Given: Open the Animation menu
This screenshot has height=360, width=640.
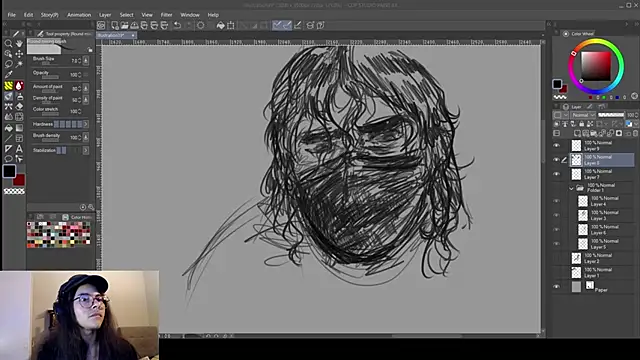Looking at the screenshot, I should 79,15.
